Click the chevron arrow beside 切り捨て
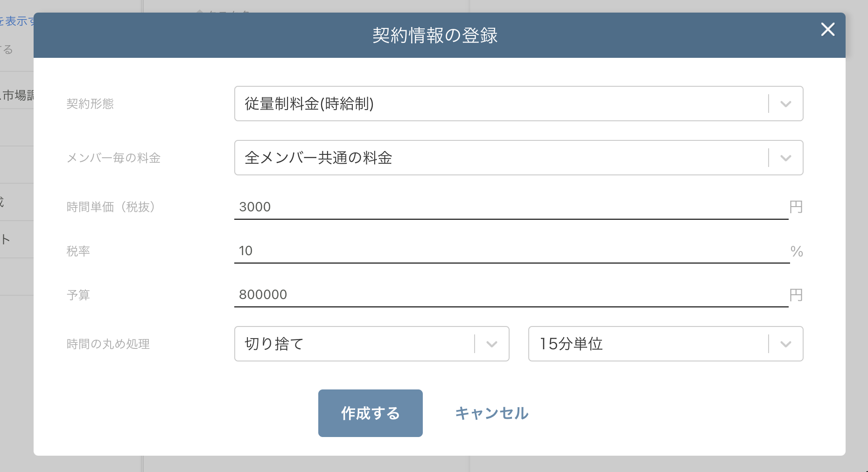Viewport: 868px width, 472px height. (x=491, y=344)
